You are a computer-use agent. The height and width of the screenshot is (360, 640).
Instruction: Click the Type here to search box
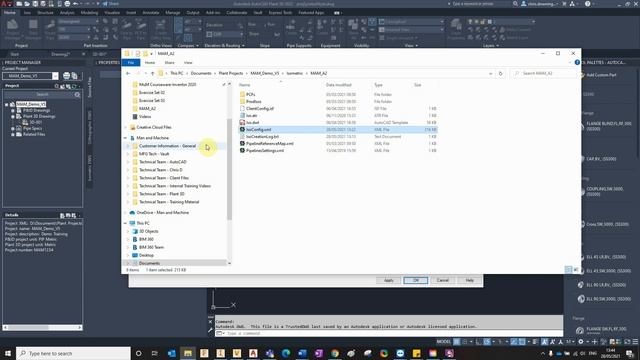73,353
